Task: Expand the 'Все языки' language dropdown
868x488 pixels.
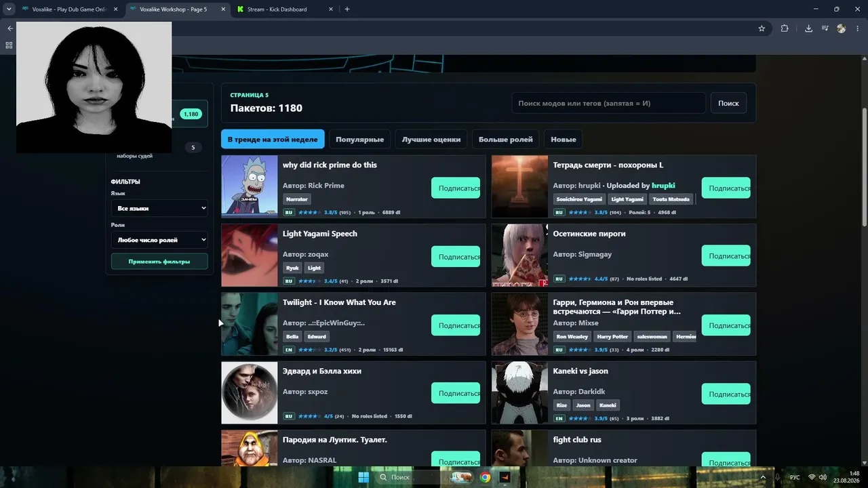Action: (x=159, y=208)
